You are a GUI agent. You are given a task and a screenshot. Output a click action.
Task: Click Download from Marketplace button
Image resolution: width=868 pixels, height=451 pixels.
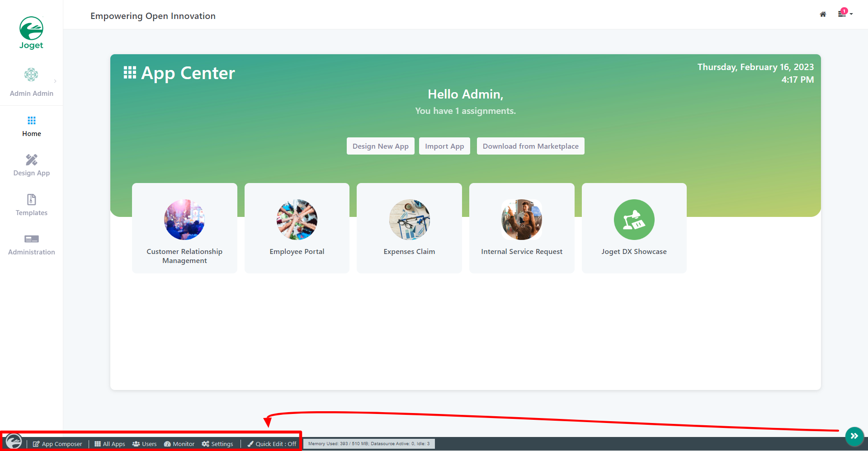(x=531, y=146)
